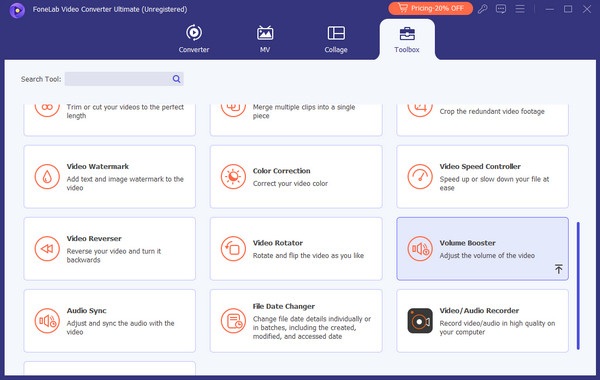
Task: Click the Color Correction sun icon
Action: (x=233, y=176)
